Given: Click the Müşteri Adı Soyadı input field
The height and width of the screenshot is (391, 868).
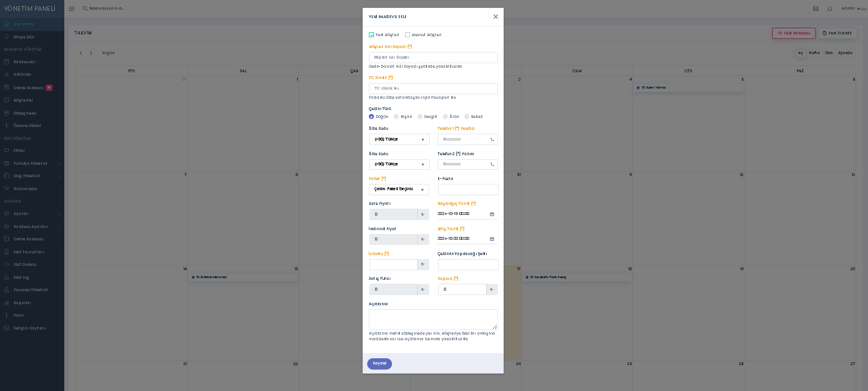Looking at the screenshot, I should [x=433, y=58].
